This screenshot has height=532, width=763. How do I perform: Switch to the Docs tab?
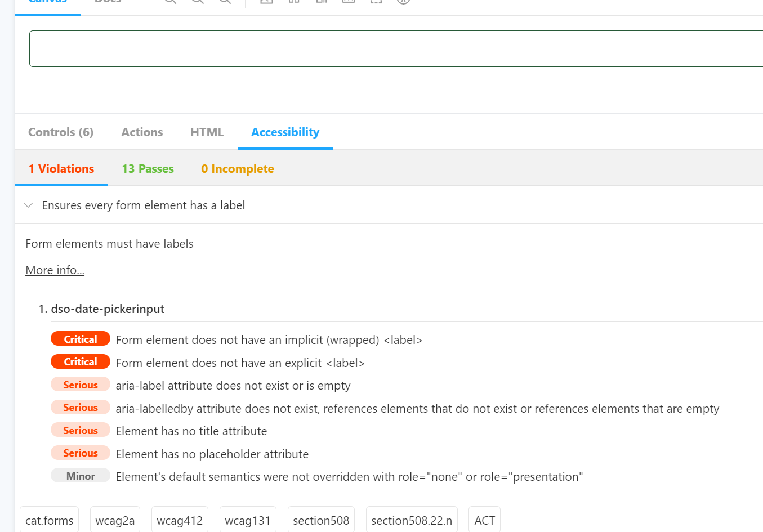[x=107, y=2]
